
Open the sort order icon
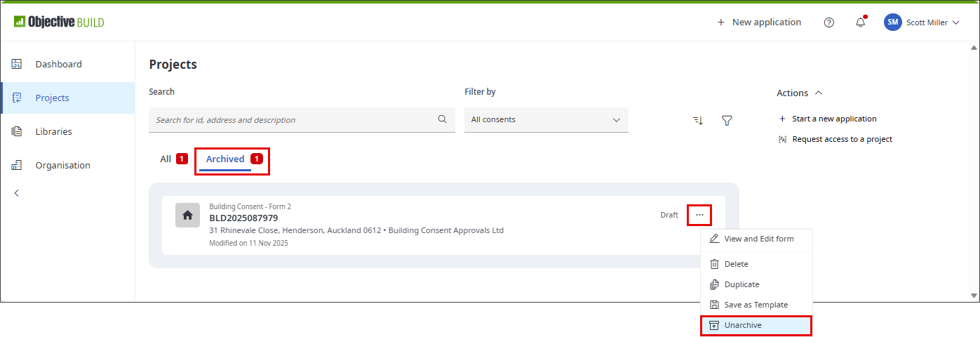pyautogui.click(x=697, y=121)
